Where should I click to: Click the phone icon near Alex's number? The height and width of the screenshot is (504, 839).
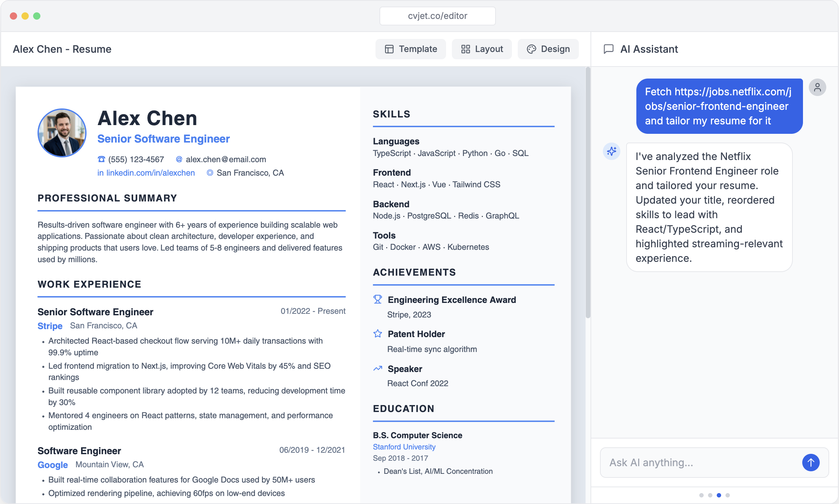click(x=101, y=159)
